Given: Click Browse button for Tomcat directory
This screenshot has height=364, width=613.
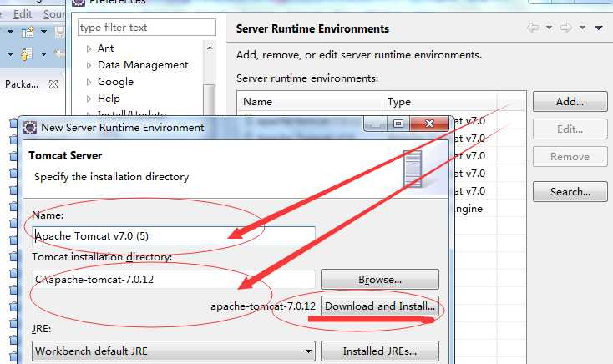Looking at the screenshot, I should 380,280.
